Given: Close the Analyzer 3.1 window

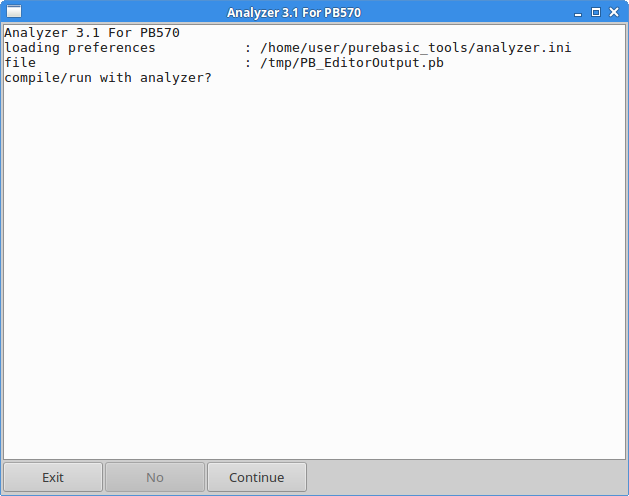Looking at the screenshot, I should coord(614,12).
